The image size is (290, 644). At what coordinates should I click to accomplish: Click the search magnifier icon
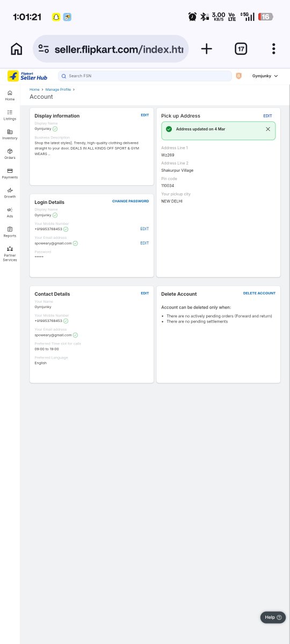[64, 76]
